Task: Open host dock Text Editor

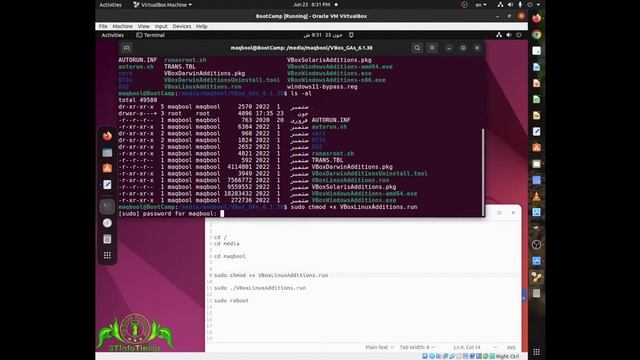Action: tap(537, 131)
